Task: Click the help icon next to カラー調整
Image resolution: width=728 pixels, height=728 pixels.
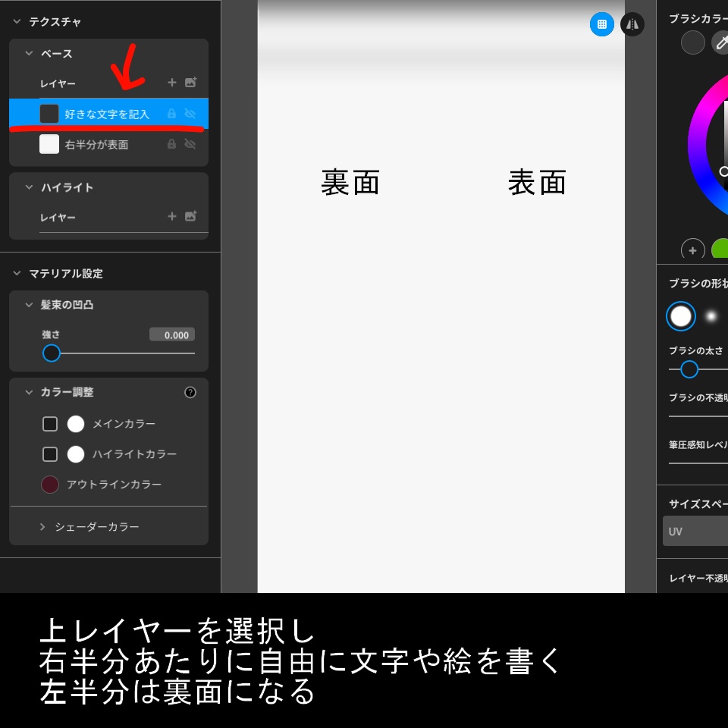Action: click(190, 392)
